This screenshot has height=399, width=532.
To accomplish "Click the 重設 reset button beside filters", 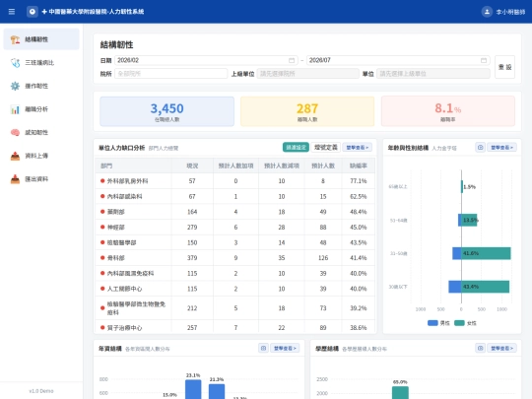I will coord(504,67).
